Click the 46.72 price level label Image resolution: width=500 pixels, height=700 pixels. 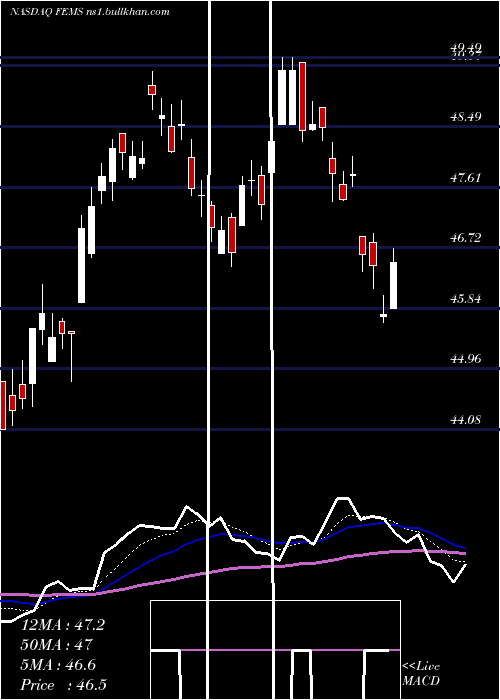(x=466, y=238)
